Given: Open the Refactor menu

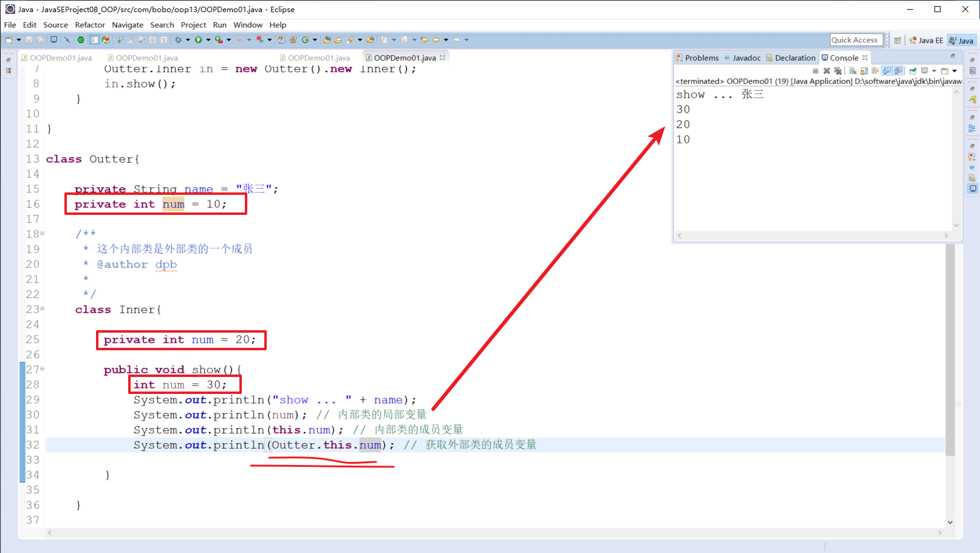Looking at the screenshot, I should tap(90, 25).
